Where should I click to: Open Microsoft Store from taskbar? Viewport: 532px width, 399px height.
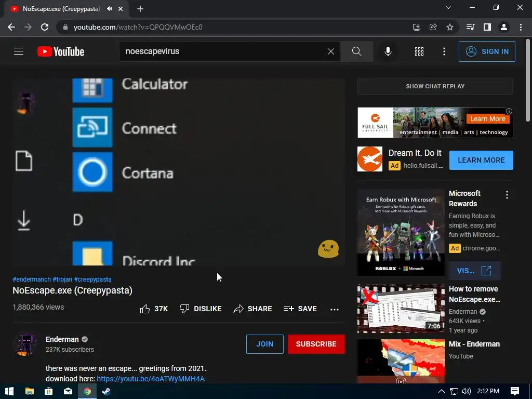point(48,391)
